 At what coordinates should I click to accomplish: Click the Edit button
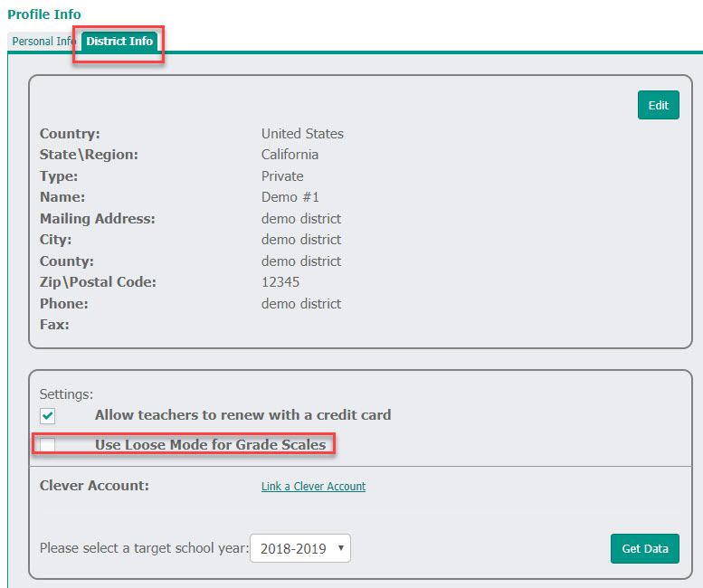658,105
